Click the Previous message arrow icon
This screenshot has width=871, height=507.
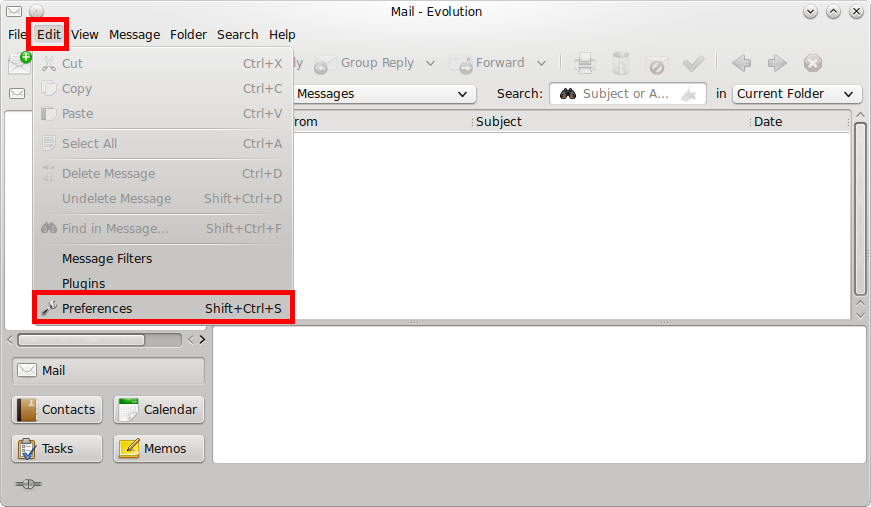(742, 63)
